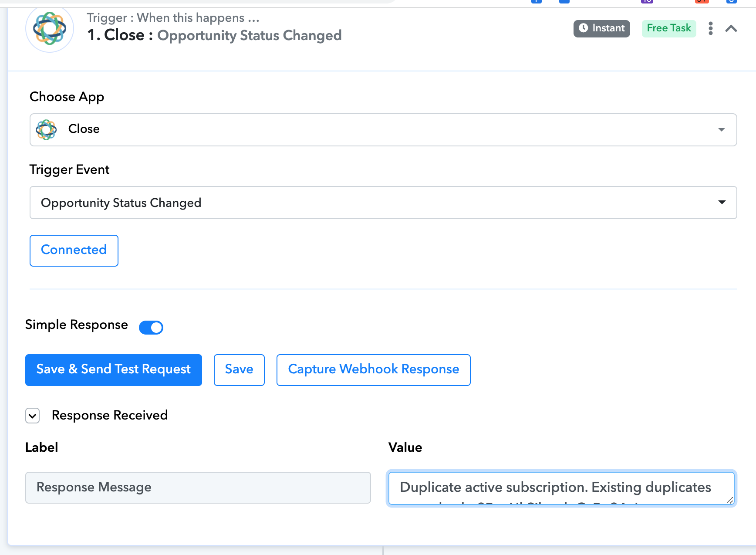This screenshot has width=756, height=555.
Task: Open the Trigger Event dropdown
Action: (x=383, y=203)
